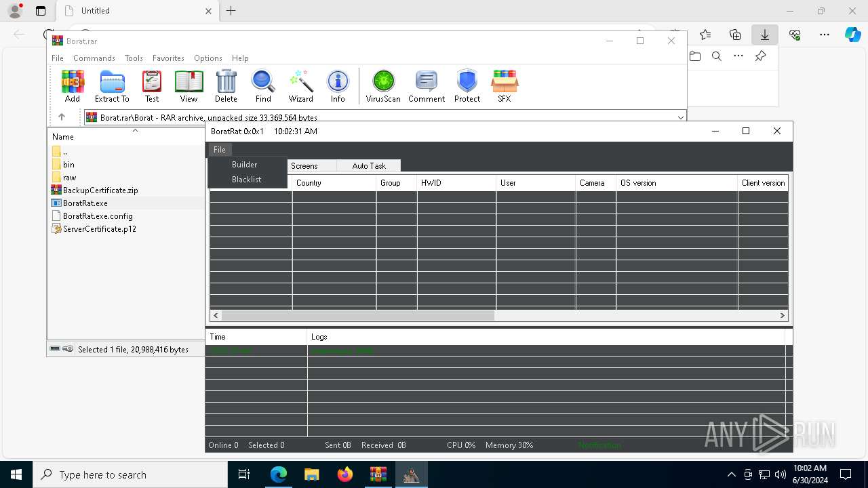Click right arrow of horizontal scrollbar
The height and width of the screenshot is (488, 868).
(x=782, y=315)
